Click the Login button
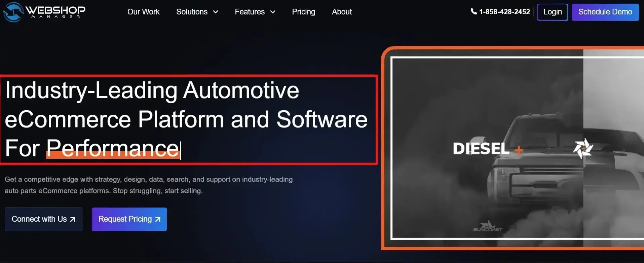Image resolution: width=644 pixels, height=263 pixels. click(x=553, y=12)
